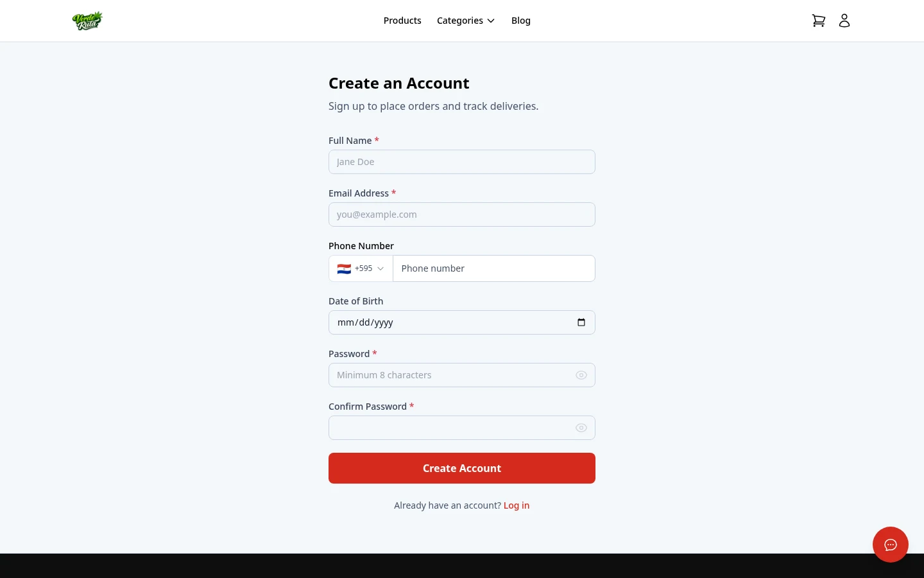Image resolution: width=924 pixels, height=578 pixels.
Task: Expand the Categories menu
Action: [466, 20]
